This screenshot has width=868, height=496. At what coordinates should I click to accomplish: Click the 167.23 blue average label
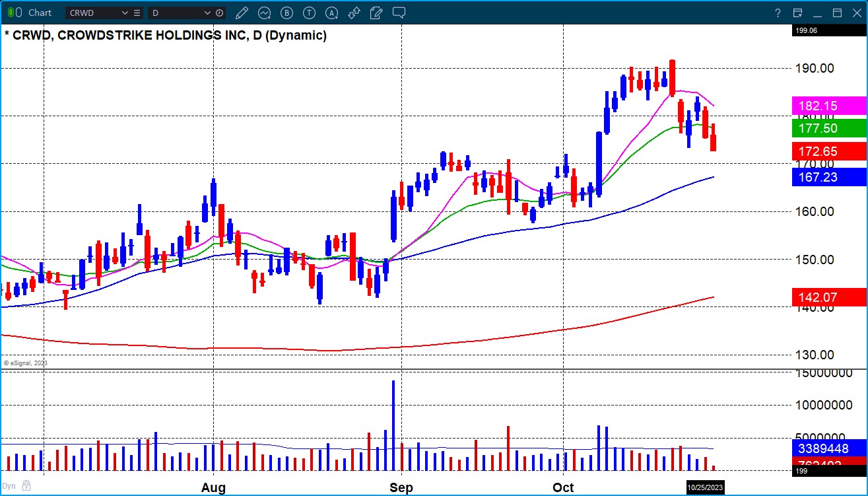click(829, 177)
